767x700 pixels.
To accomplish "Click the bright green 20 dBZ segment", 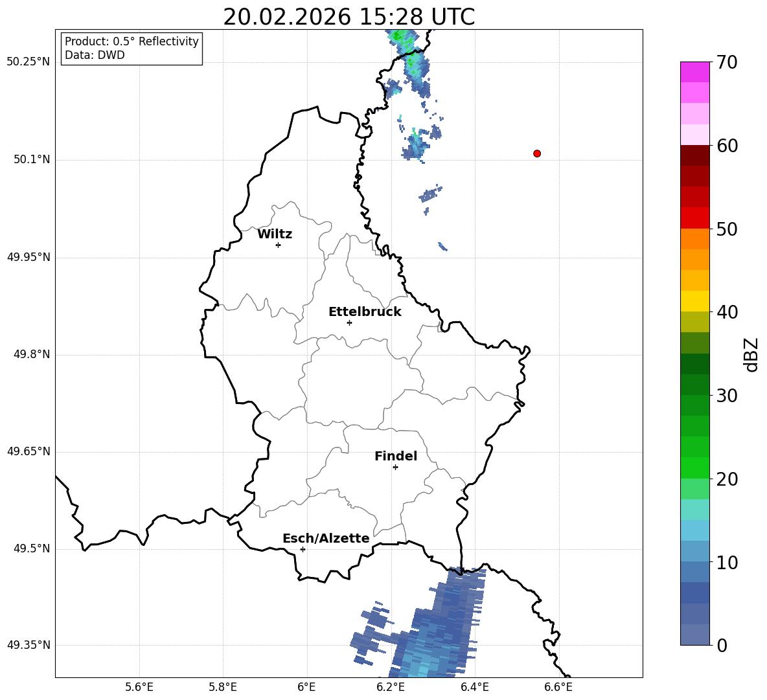I will pyautogui.click(x=694, y=468).
